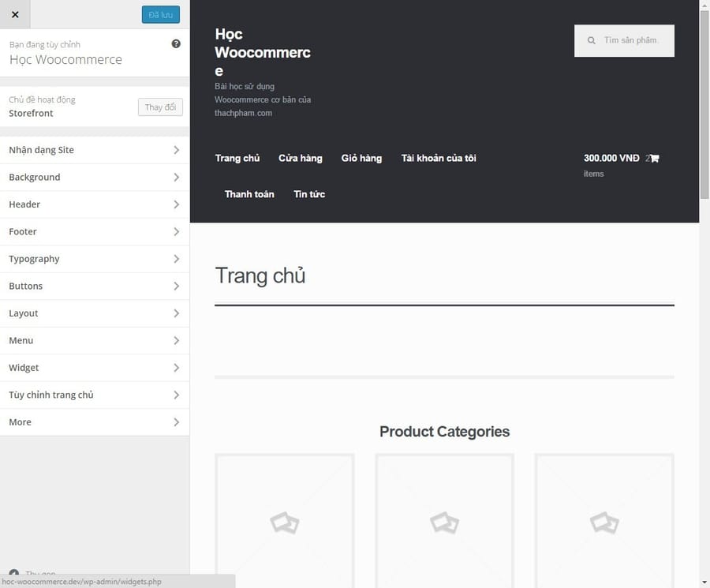Click the Thay đổi theme button
Viewport: 710px width, 588px height.
(x=160, y=107)
